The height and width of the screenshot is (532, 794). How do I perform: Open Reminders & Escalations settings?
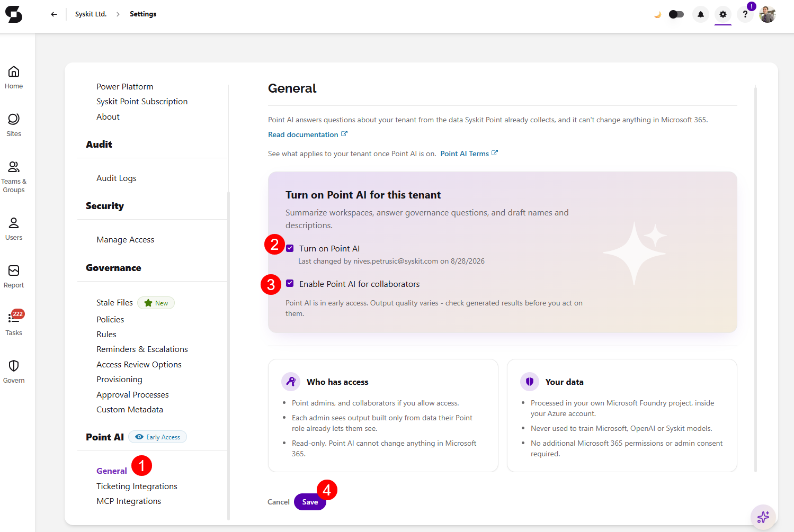[142, 349]
